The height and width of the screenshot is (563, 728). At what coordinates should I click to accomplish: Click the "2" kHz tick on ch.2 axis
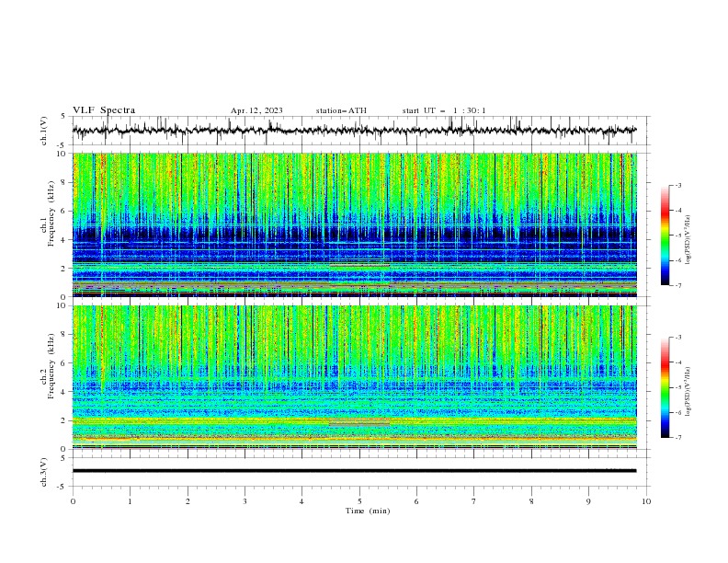[64, 420]
